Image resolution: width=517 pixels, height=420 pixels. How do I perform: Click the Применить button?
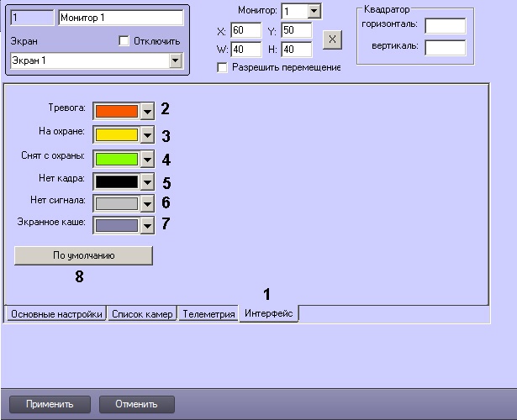click(x=49, y=404)
